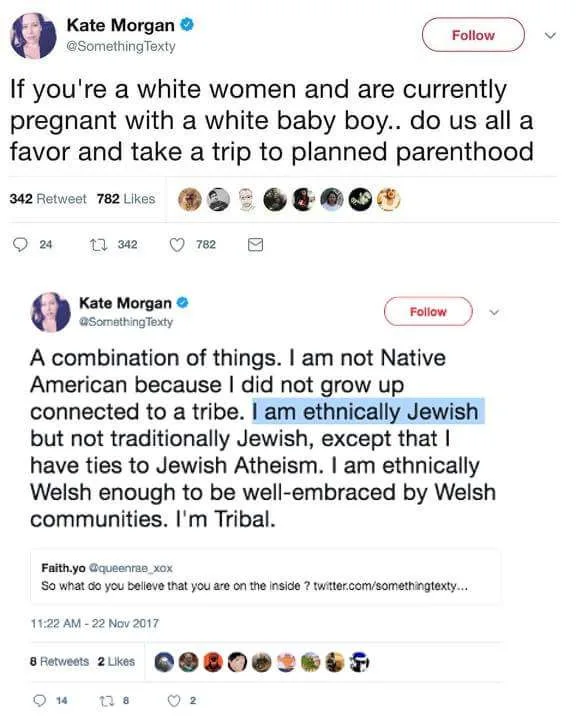576x721 pixels.
Task: Like the first tweet with heart icon
Action: pos(177,245)
